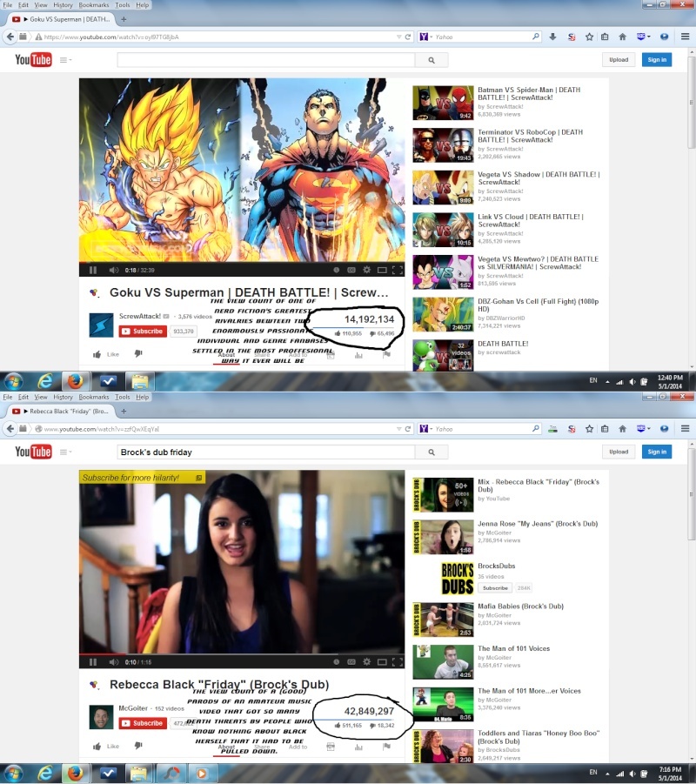This screenshot has height=784, width=696.
Task: Open the File menu in Goku VS Superman window
Action: (x=8, y=5)
